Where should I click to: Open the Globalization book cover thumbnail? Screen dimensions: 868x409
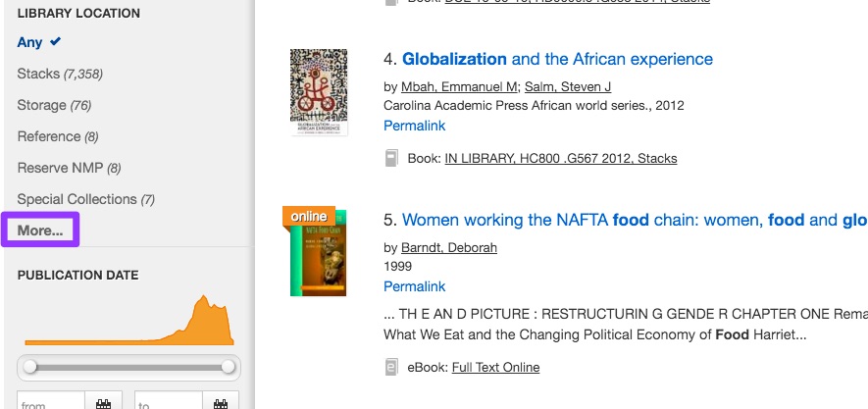coord(319,93)
